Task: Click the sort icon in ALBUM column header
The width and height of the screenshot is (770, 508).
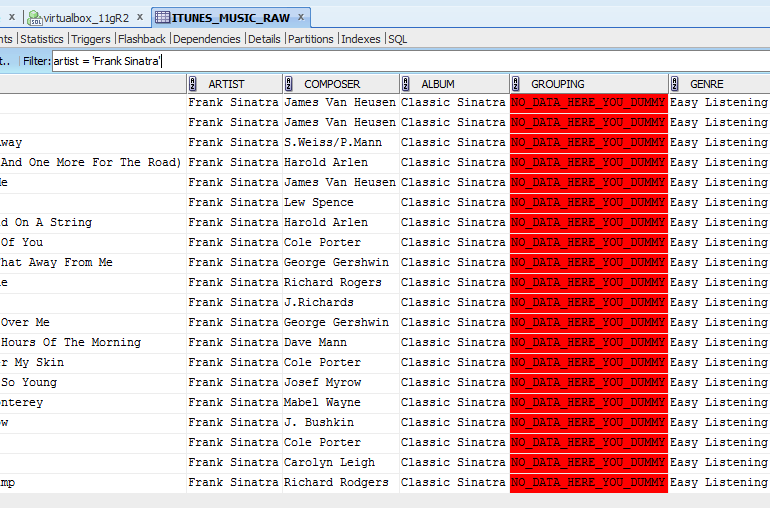Action: (406, 84)
